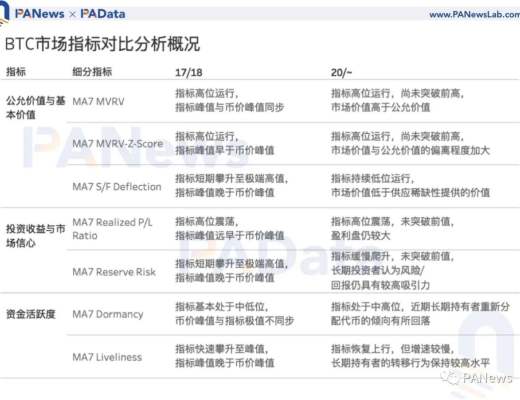Click the cell 指标快速攀升至峰值
This screenshot has height=400, width=520.
pyautogui.click(x=222, y=349)
